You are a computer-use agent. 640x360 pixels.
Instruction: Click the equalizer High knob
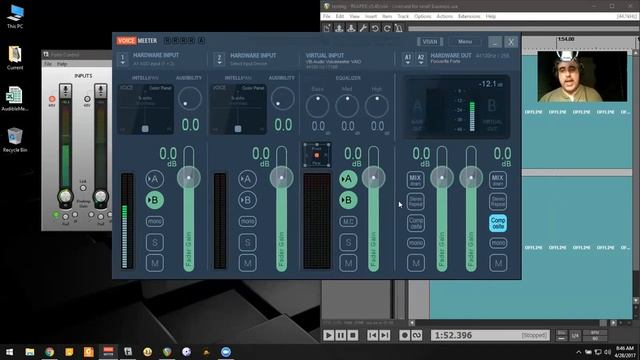[x=377, y=106]
